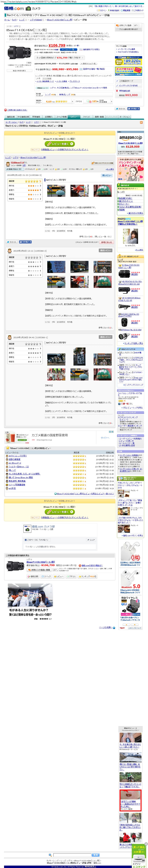The image size is (148, 868).
Task: Click the close icon on Kagome ad
Action: pyautogui.click(x=113, y=431)
